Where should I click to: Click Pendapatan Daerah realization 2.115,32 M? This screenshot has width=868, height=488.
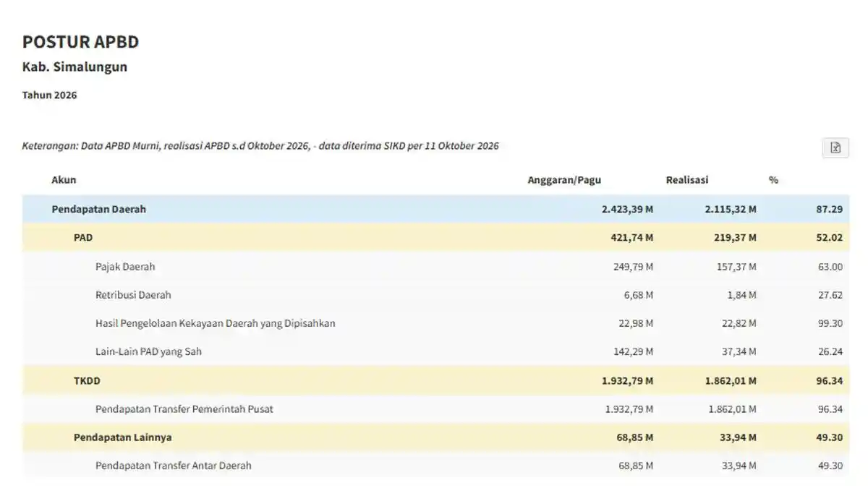click(731, 210)
